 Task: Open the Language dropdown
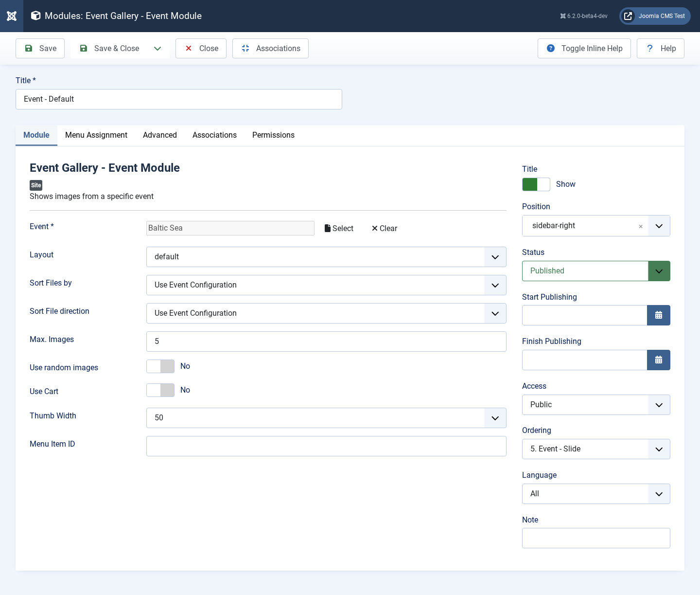point(596,494)
